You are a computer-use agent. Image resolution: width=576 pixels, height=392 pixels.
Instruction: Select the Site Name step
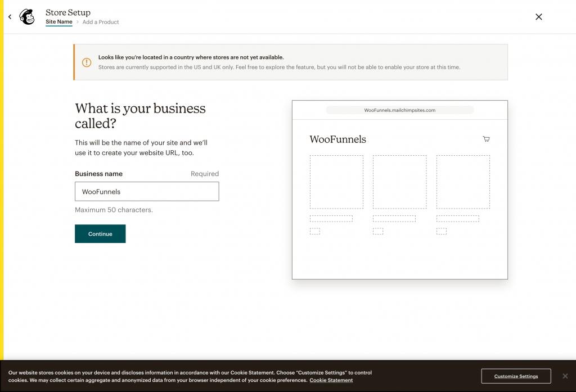pos(58,22)
